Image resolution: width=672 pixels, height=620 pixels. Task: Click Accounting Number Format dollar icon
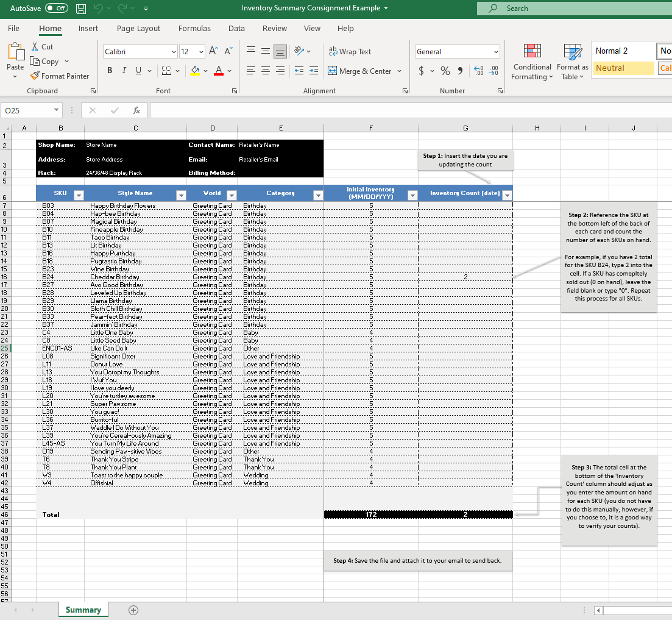click(x=421, y=71)
